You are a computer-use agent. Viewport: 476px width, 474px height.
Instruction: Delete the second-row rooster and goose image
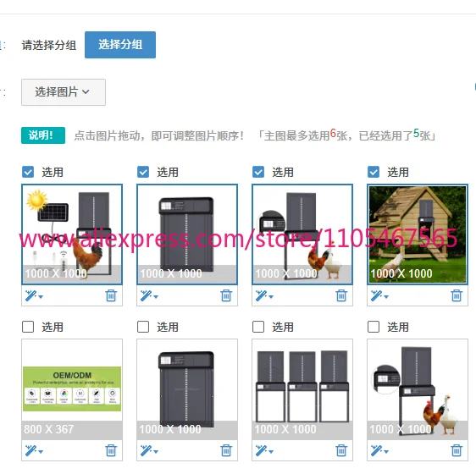click(x=457, y=450)
